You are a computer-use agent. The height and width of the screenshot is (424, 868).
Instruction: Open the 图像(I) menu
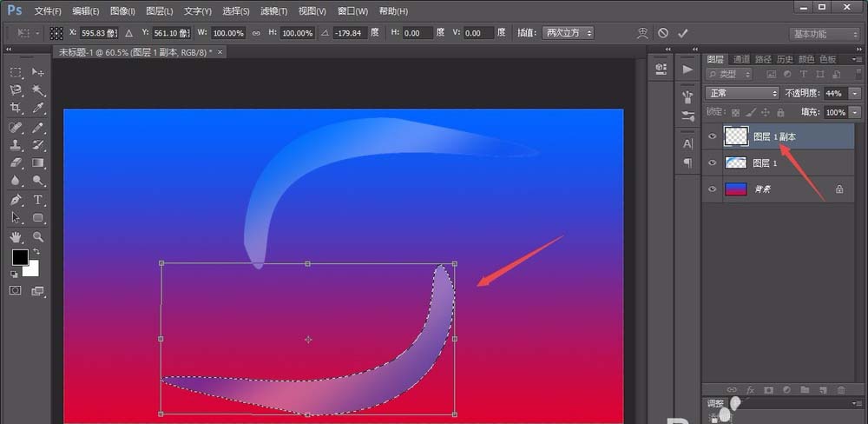[123, 11]
